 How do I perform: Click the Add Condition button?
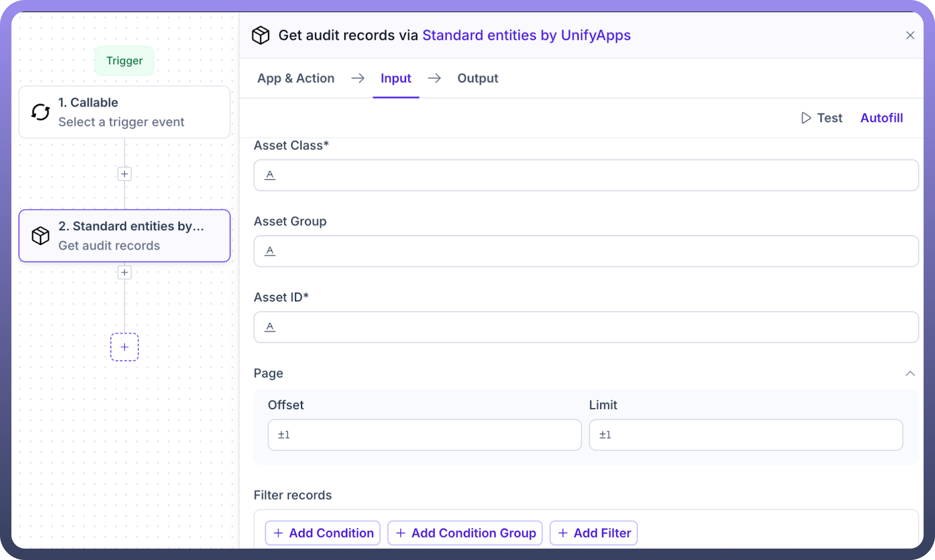(323, 533)
